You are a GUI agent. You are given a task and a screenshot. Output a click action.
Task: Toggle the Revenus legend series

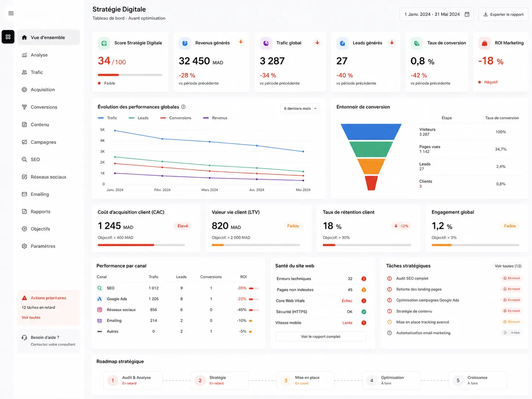tap(215, 118)
